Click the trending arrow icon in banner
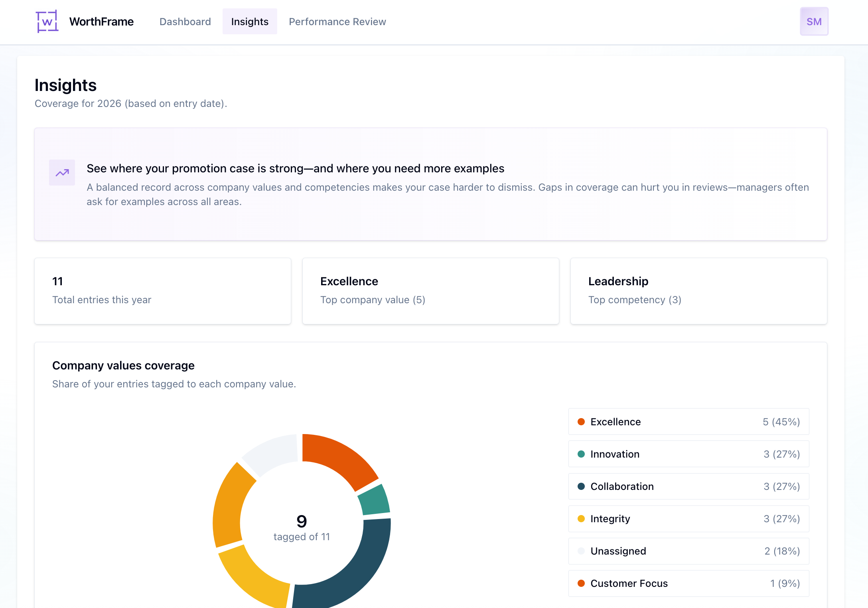This screenshot has height=608, width=868. (x=62, y=172)
